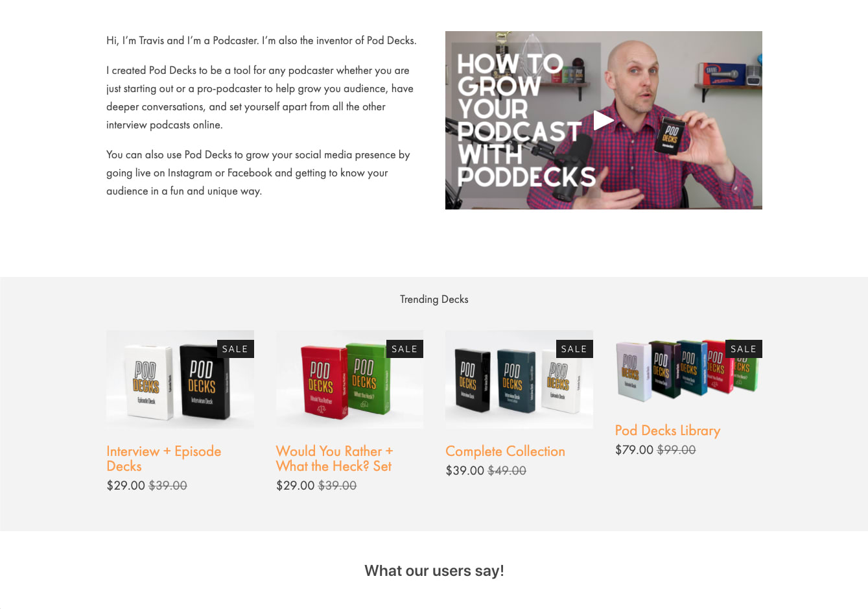
Task: Click the SALE badge on Interview + Episode Decks
Action: click(235, 349)
